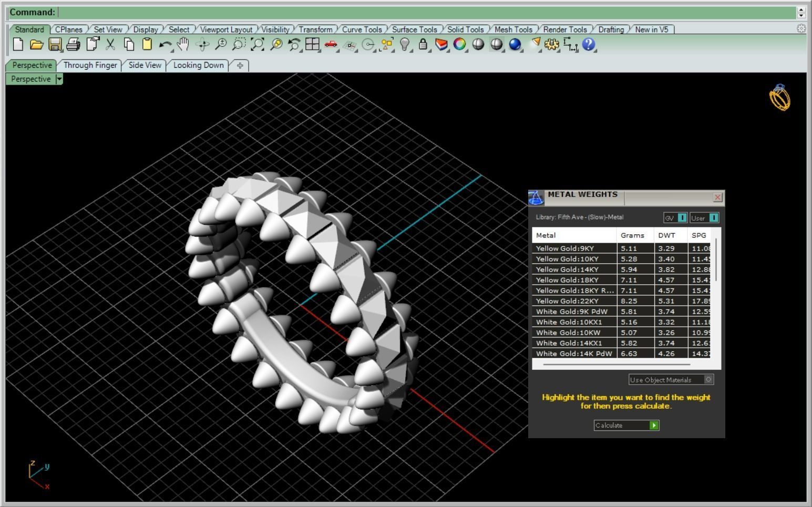Click the vertical scrollbar of metal list

pyautogui.click(x=716, y=260)
